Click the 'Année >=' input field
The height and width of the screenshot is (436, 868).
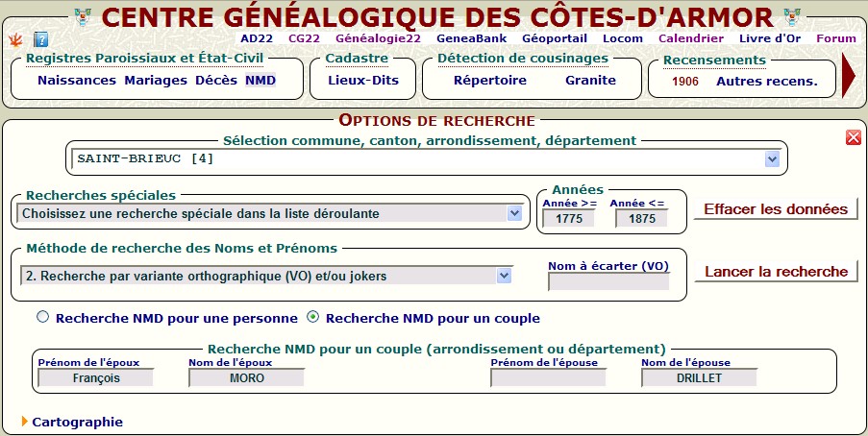(568, 219)
